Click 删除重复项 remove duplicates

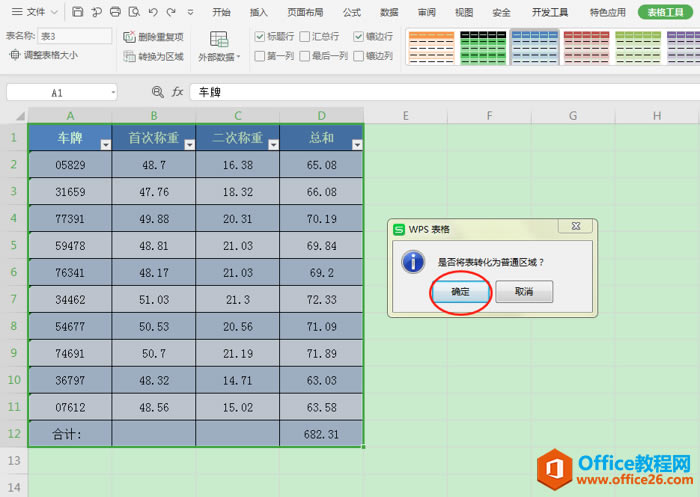click(154, 37)
